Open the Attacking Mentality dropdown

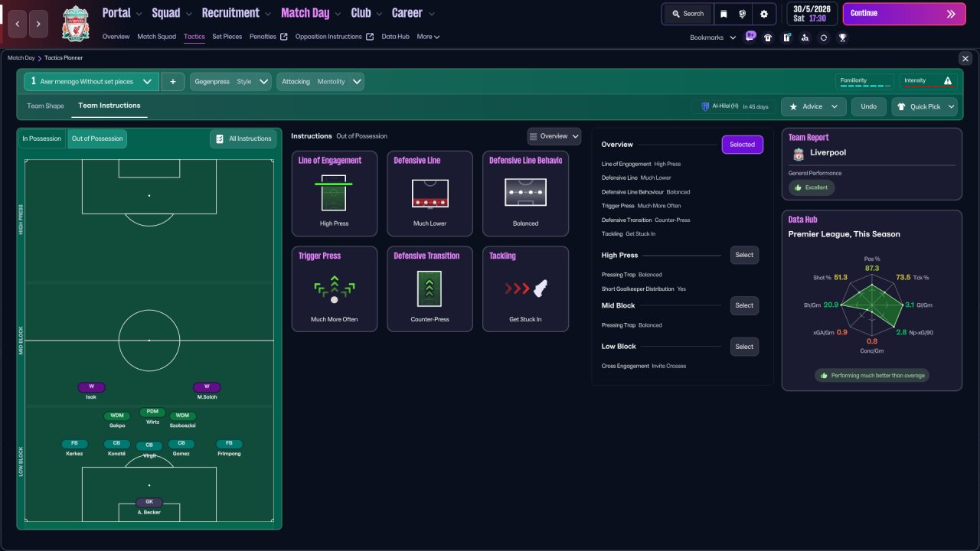320,81
